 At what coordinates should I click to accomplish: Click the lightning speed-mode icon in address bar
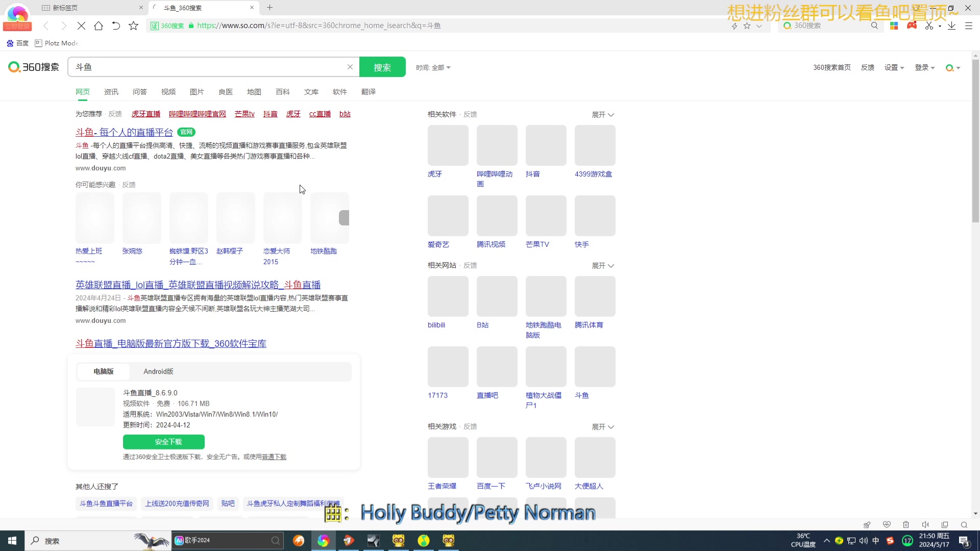click(x=734, y=26)
